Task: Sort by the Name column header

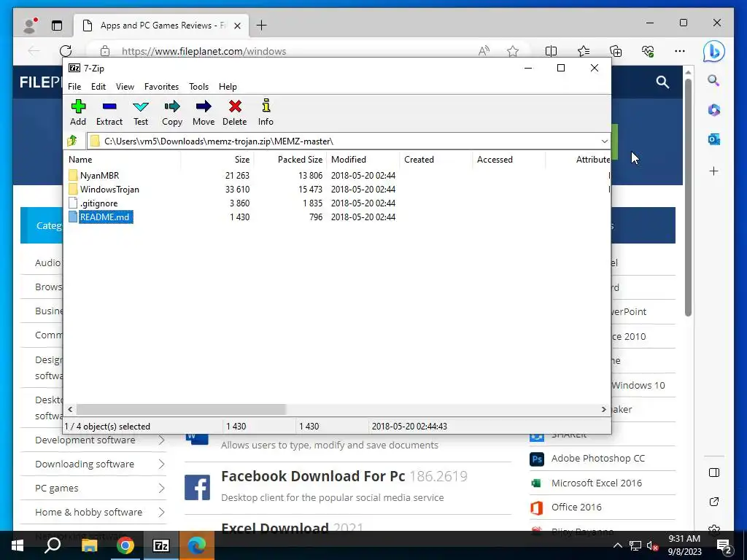Action: pos(122,160)
